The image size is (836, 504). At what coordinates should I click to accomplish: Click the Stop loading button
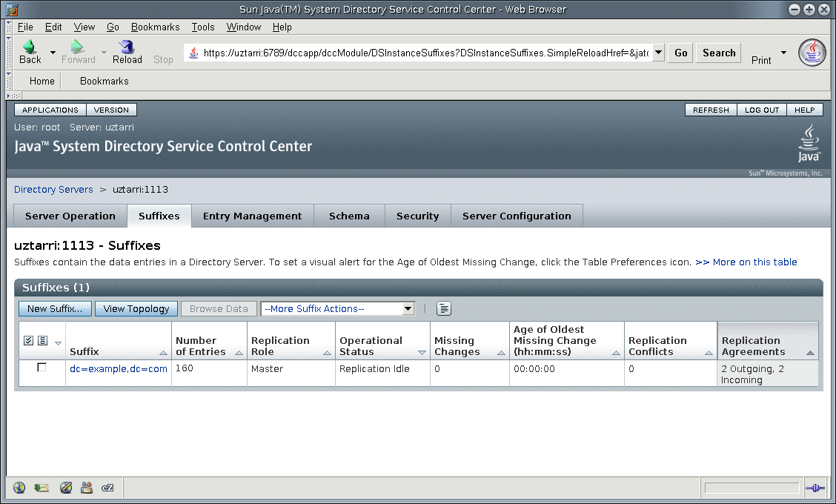(x=163, y=59)
